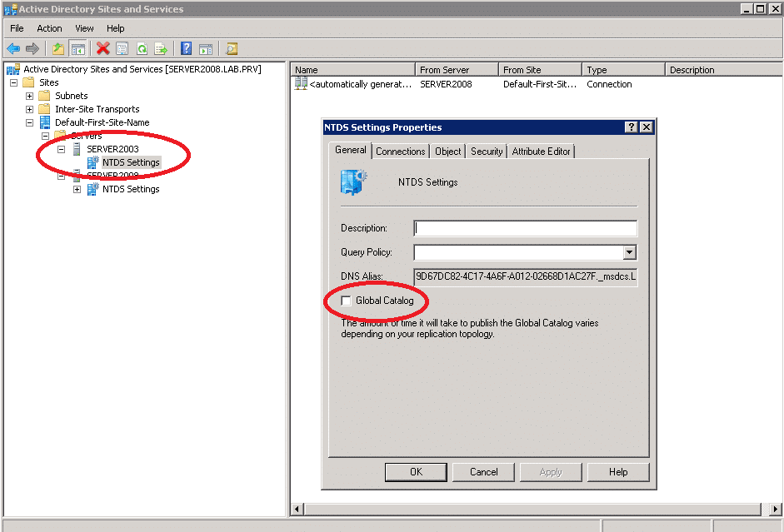Switch to the Connections tab
Viewport: 784px width, 532px height.
pos(401,152)
